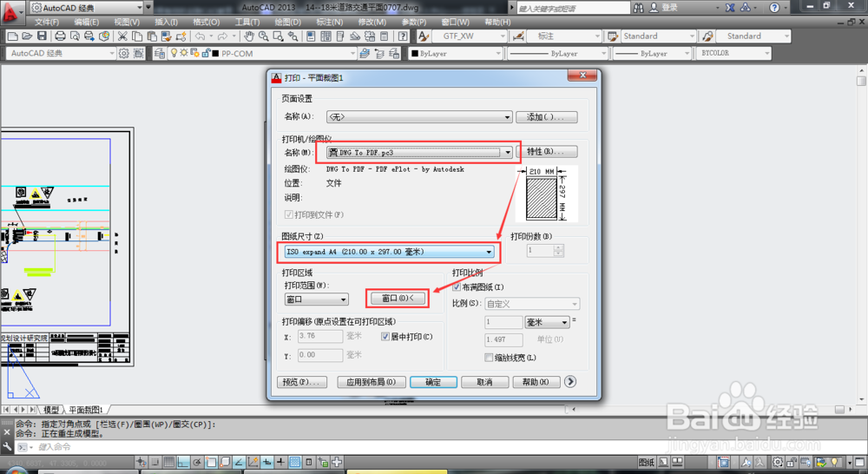Image resolution: width=868 pixels, height=474 pixels.
Task: Click Make Object's Layer Current icon
Action: click(365, 53)
